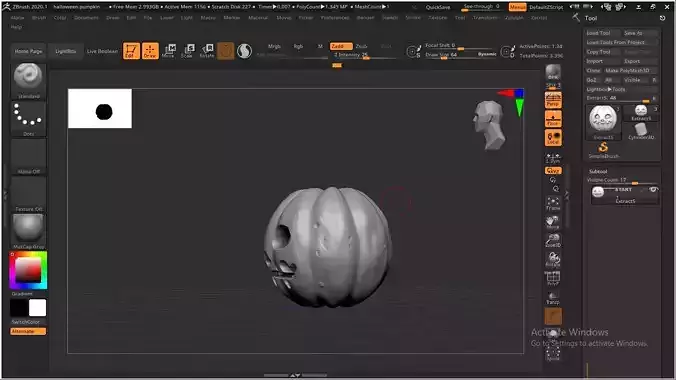This screenshot has width=676, height=380.
Task: Open the Zplugin menu
Action: point(514,18)
